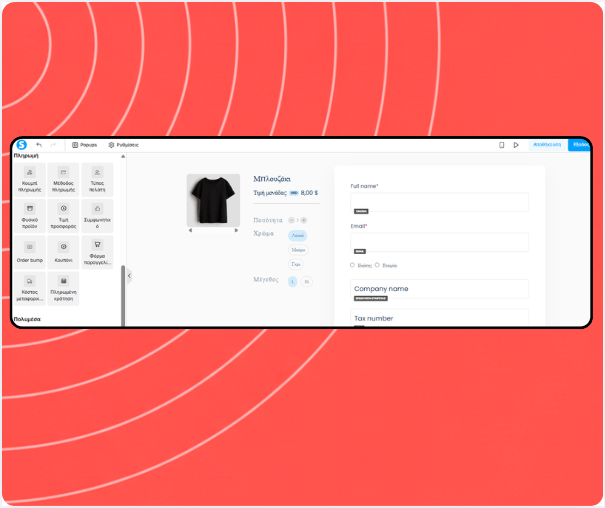Select the Εταιρία radio button
Screen dimensions: 605x508
377,265
